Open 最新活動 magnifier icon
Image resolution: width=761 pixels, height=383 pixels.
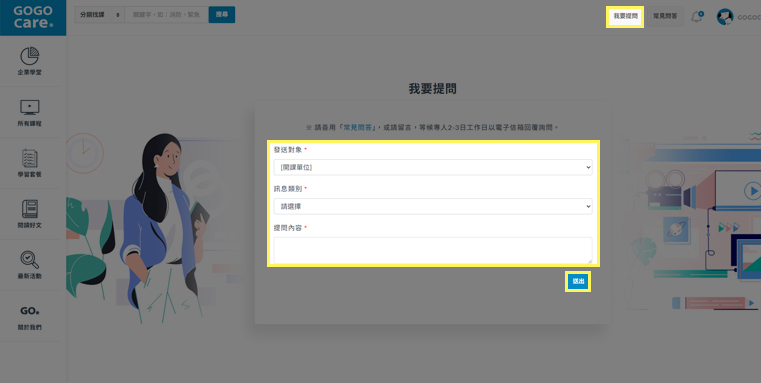coord(30,260)
